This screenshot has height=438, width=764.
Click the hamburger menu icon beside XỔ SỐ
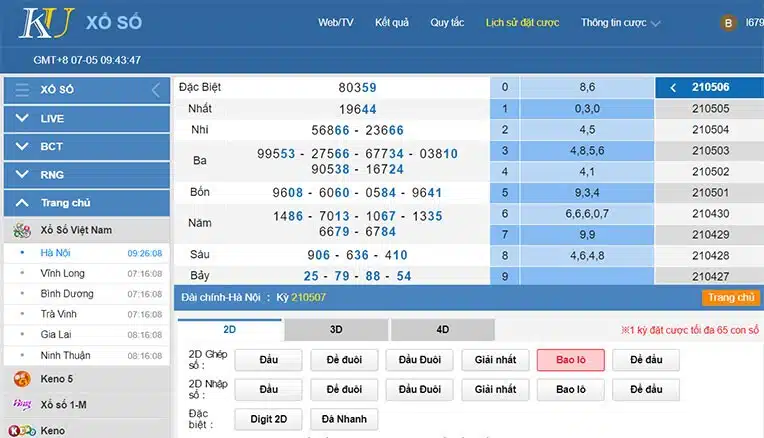(x=22, y=90)
